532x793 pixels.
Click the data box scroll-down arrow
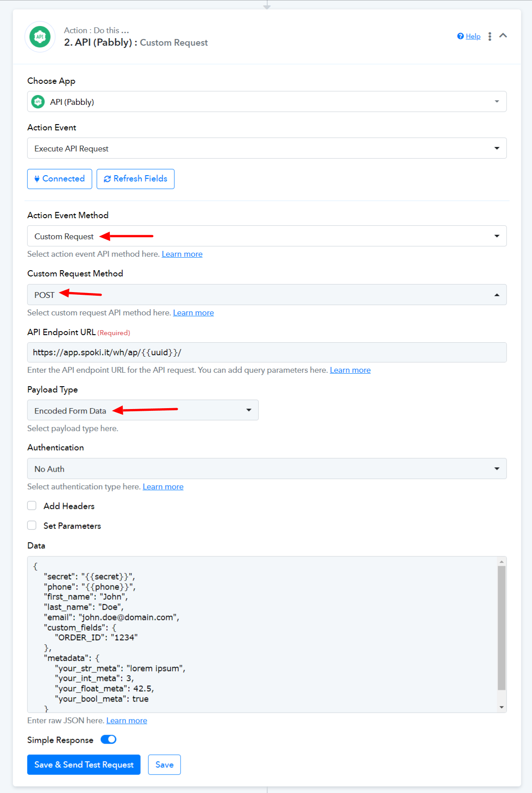(x=502, y=707)
